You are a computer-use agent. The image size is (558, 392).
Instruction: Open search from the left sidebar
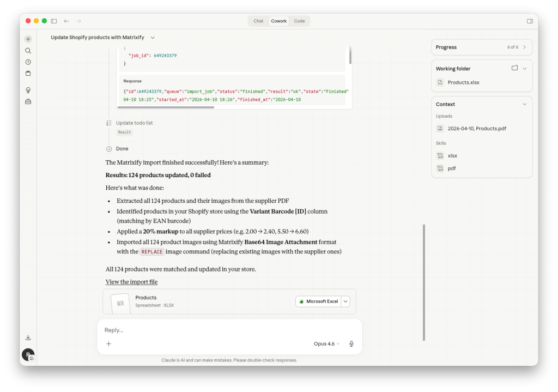click(28, 51)
